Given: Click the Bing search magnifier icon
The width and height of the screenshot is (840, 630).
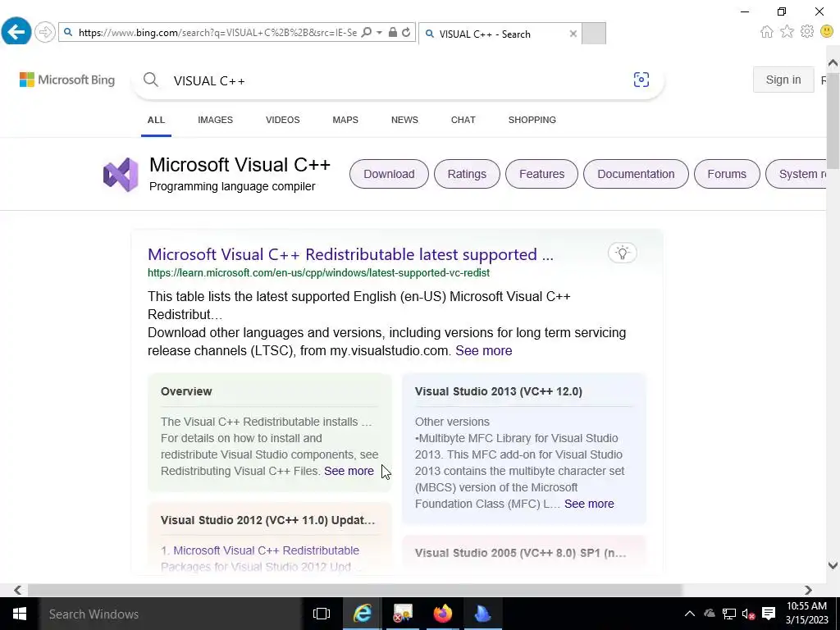Looking at the screenshot, I should click(x=151, y=80).
